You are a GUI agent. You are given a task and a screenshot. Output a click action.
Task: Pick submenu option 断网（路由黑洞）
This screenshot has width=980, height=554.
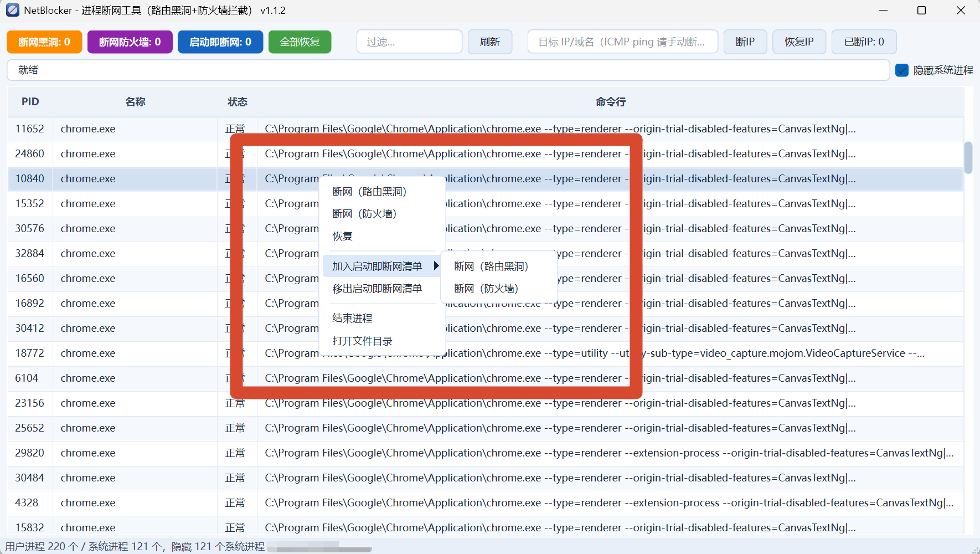click(491, 266)
